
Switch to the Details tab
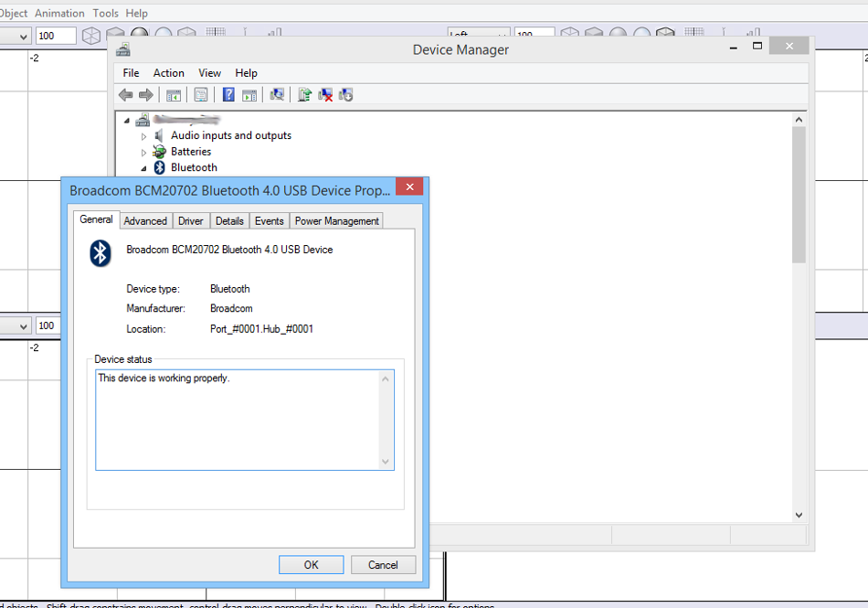(x=229, y=221)
